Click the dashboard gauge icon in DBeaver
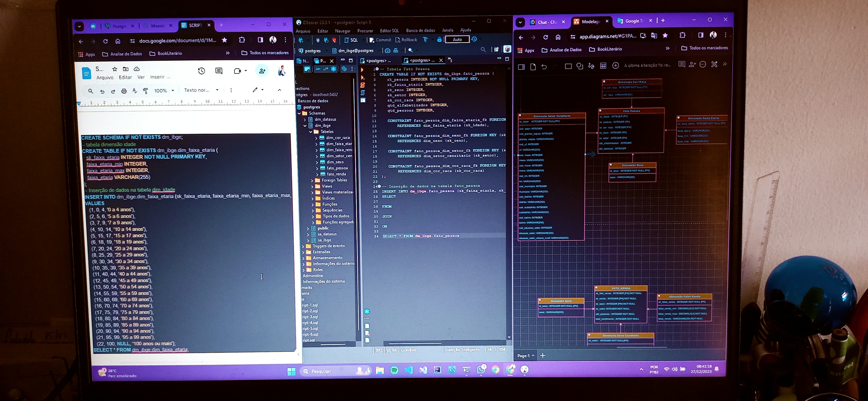 coord(388,50)
